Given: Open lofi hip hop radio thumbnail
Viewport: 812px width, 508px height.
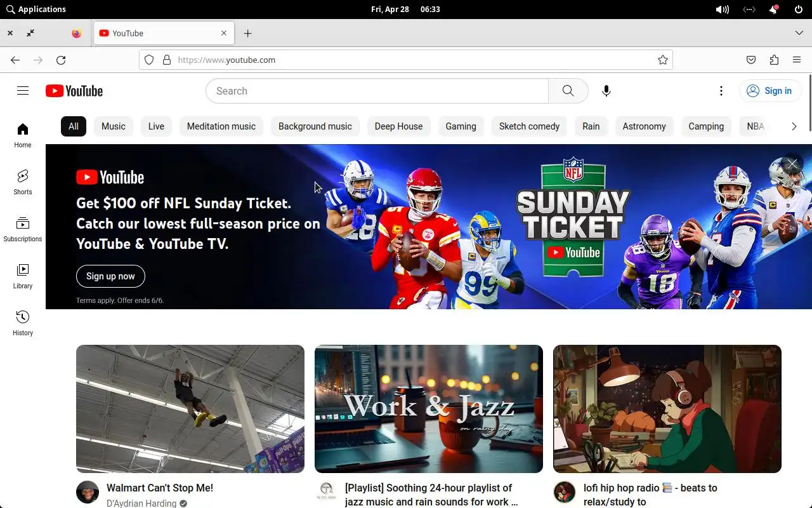Looking at the screenshot, I should pyautogui.click(x=667, y=409).
